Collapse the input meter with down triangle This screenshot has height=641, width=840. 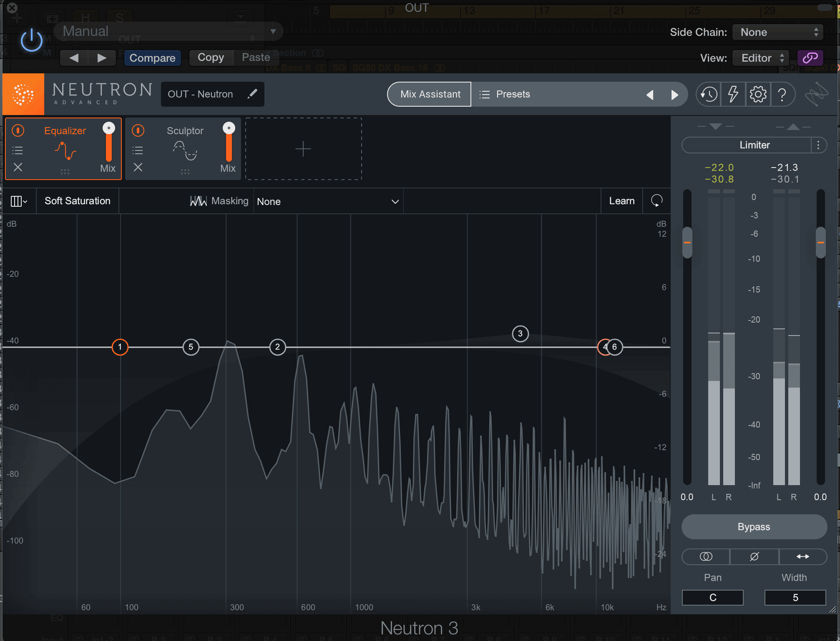point(715,126)
